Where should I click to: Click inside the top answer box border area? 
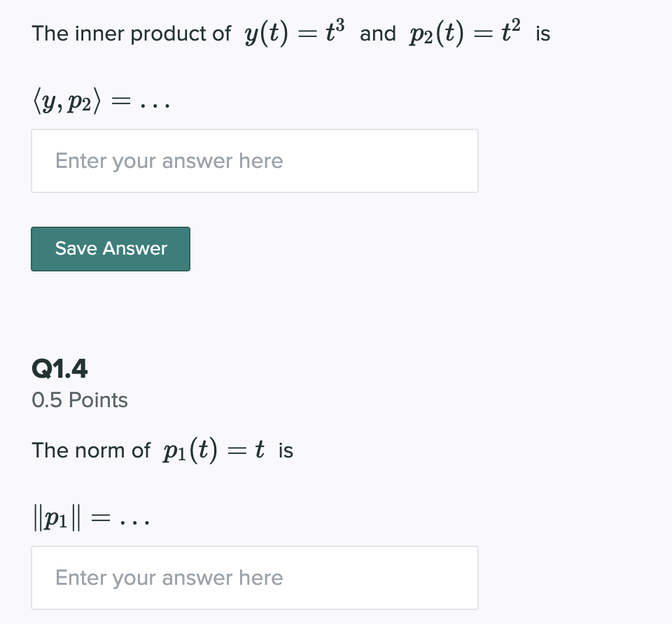(x=255, y=161)
